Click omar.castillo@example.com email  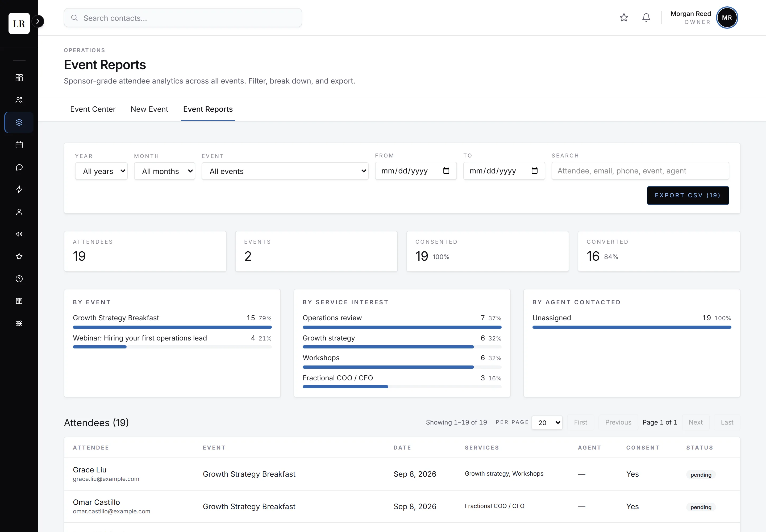[x=111, y=511]
